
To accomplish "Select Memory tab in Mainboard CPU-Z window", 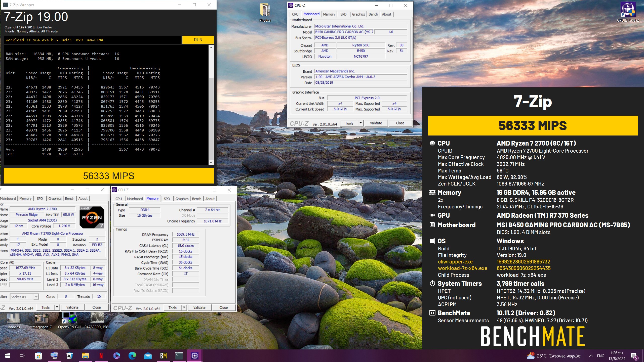I will pyautogui.click(x=329, y=14).
